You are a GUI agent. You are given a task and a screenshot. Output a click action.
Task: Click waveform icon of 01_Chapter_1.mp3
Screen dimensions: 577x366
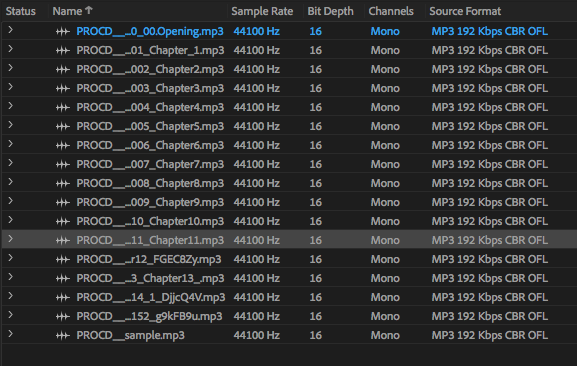pyautogui.click(x=63, y=51)
